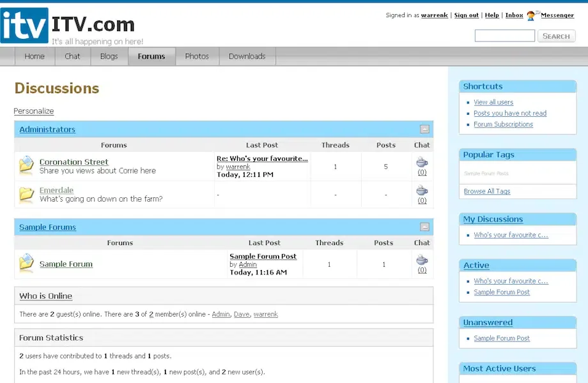Collapse the Administrators forum group
Screen dimensions: 588x383
tap(424, 130)
